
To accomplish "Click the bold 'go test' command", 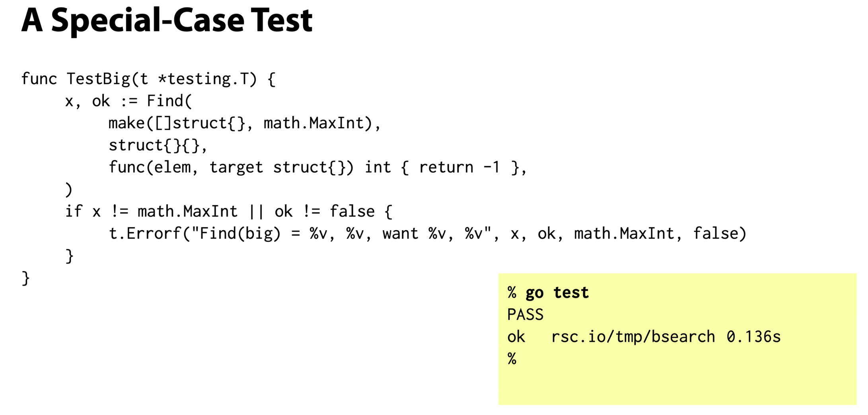I will point(557,293).
